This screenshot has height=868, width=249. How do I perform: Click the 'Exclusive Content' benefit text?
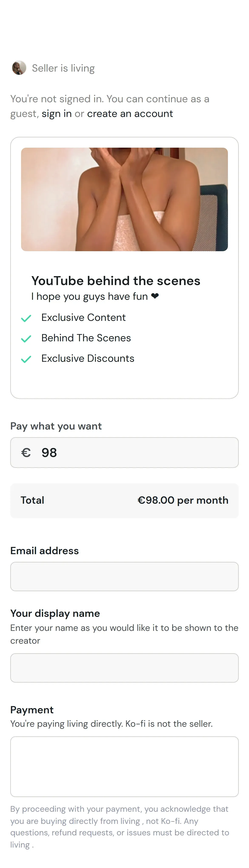(83, 317)
